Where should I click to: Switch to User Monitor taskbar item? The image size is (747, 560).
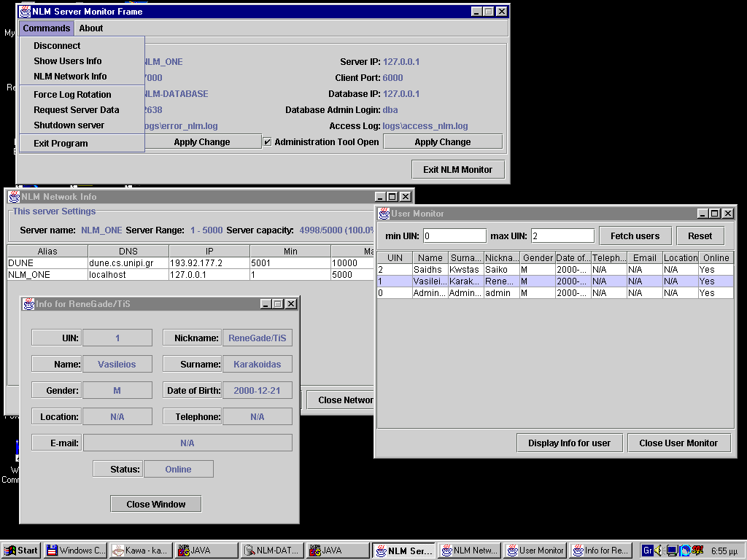[535, 551]
